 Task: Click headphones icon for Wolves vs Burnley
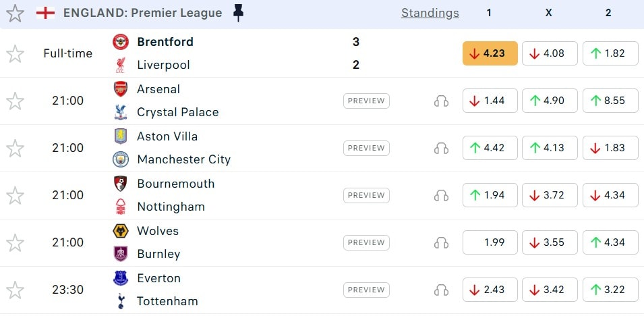pos(441,242)
